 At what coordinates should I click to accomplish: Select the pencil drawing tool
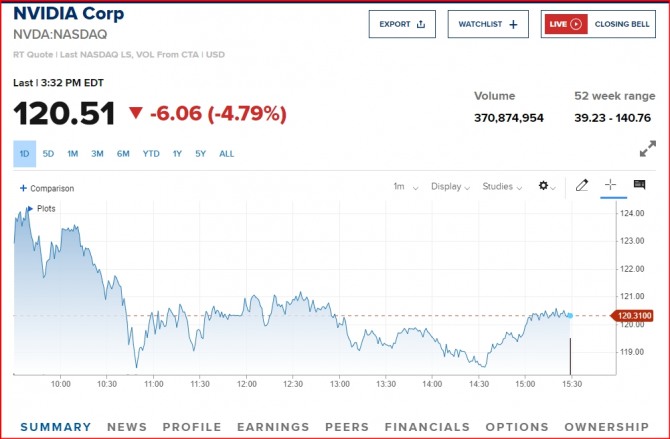[x=582, y=186]
